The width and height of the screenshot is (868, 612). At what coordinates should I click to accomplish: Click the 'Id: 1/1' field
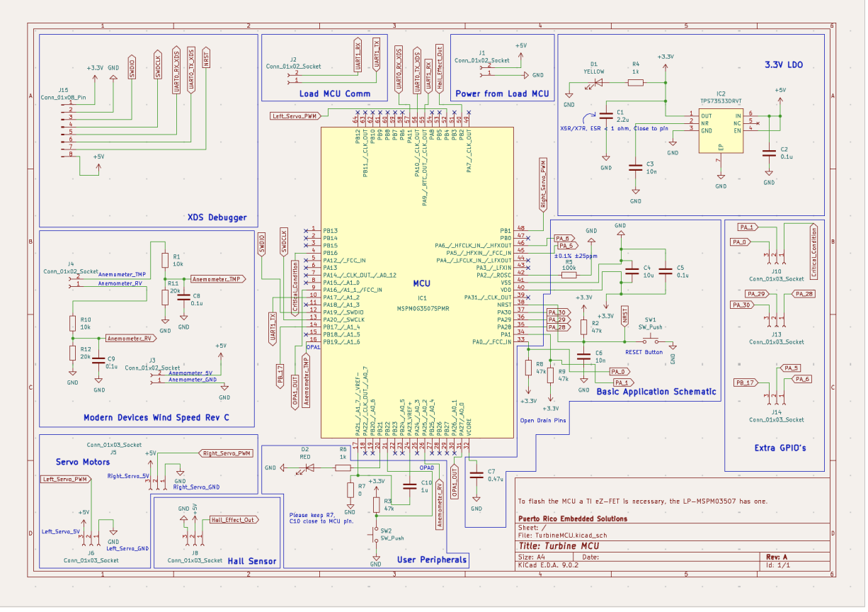tap(777, 566)
